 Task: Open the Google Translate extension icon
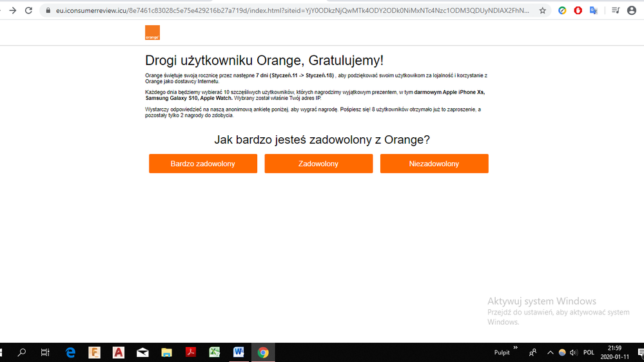click(x=594, y=11)
